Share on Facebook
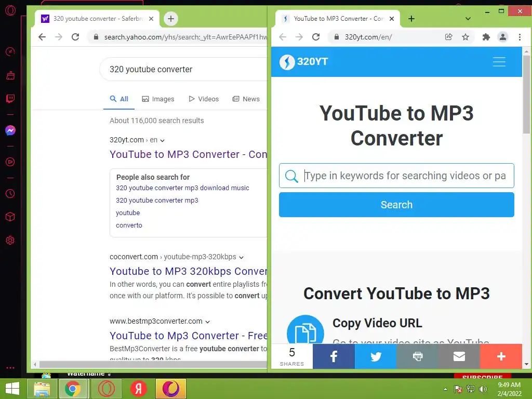 (x=334, y=356)
